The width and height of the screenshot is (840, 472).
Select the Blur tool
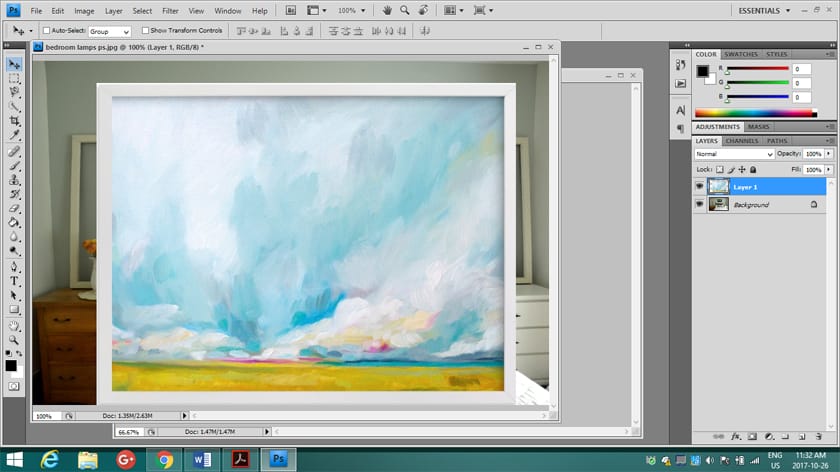[14, 237]
